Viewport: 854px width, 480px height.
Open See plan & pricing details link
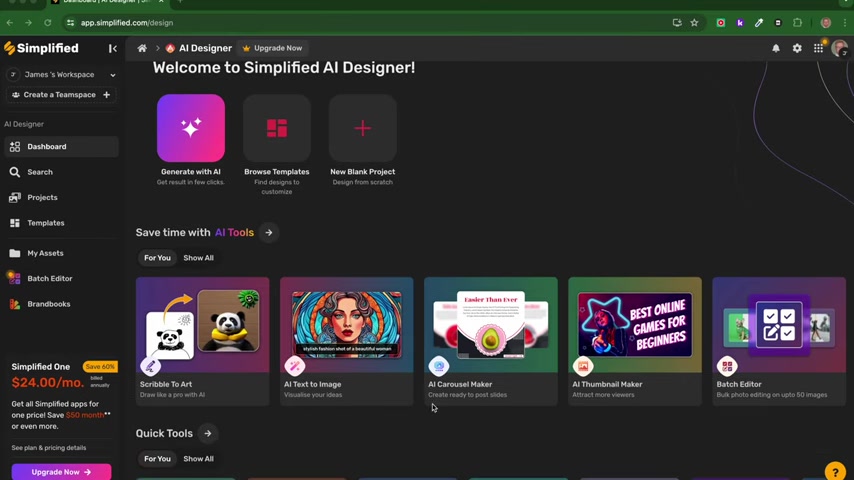[x=49, y=448]
